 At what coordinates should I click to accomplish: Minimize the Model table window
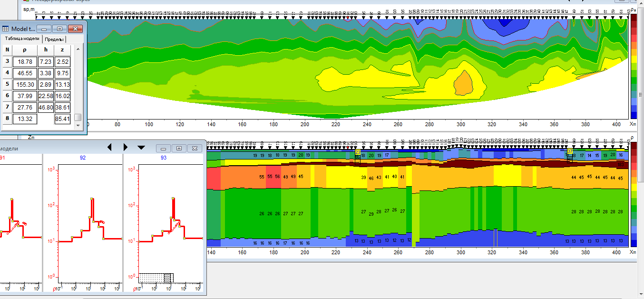44,29
